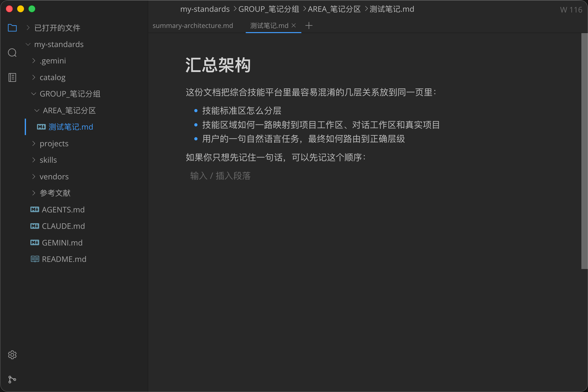Open the git branch icon
This screenshot has width=588, height=392.
12,380
